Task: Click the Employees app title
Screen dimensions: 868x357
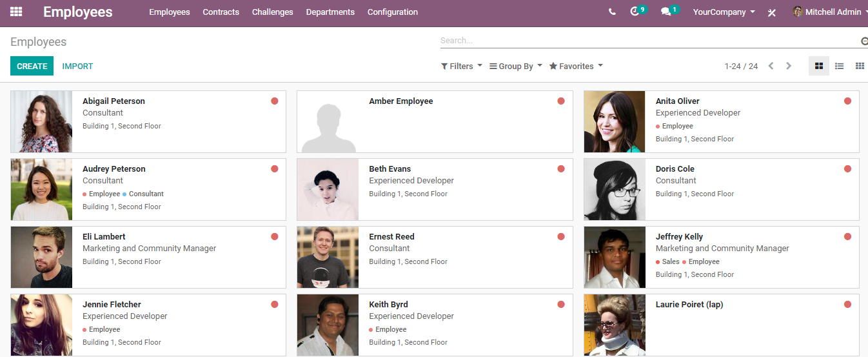Action: pos(78,12)
